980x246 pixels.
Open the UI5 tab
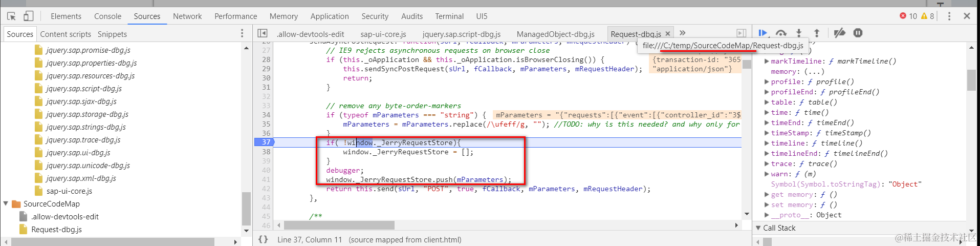[x=482, y=16]
